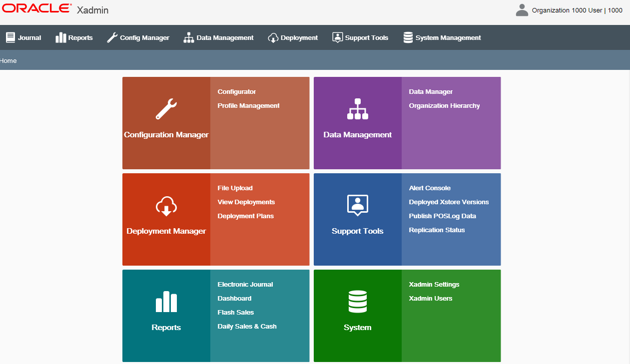Open Profile Management

(x=248, y=106)
